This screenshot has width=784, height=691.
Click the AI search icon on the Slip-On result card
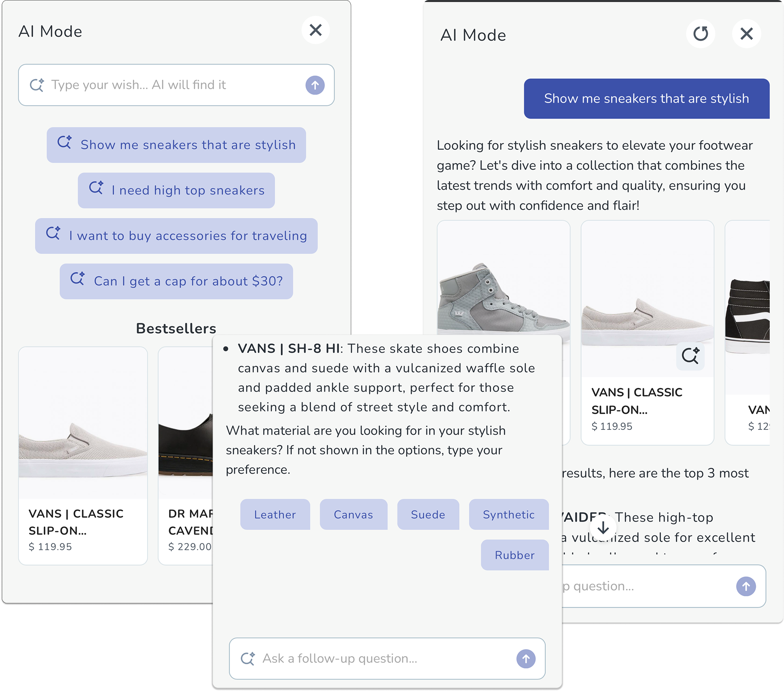pos(690,356)
